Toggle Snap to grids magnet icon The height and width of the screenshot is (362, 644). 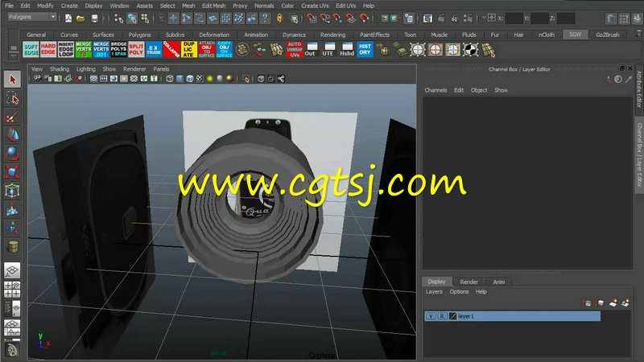pyautogui.click(x=312, y=19)
